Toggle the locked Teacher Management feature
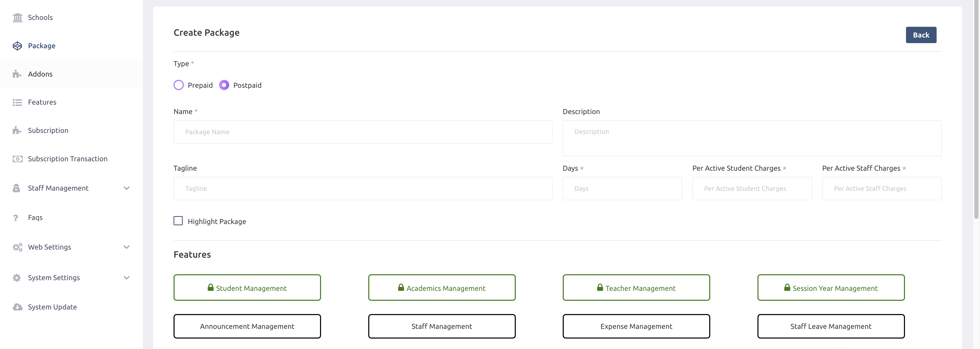The width and height of the screenshot is (980, 349). pyautogui.click(x=636, y=288)
